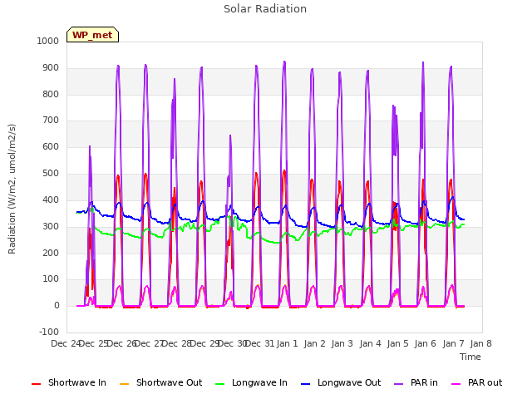Screen dimensions: 532x399
Task: Click the Time x-axis label
Action: (x=470, y=357)
